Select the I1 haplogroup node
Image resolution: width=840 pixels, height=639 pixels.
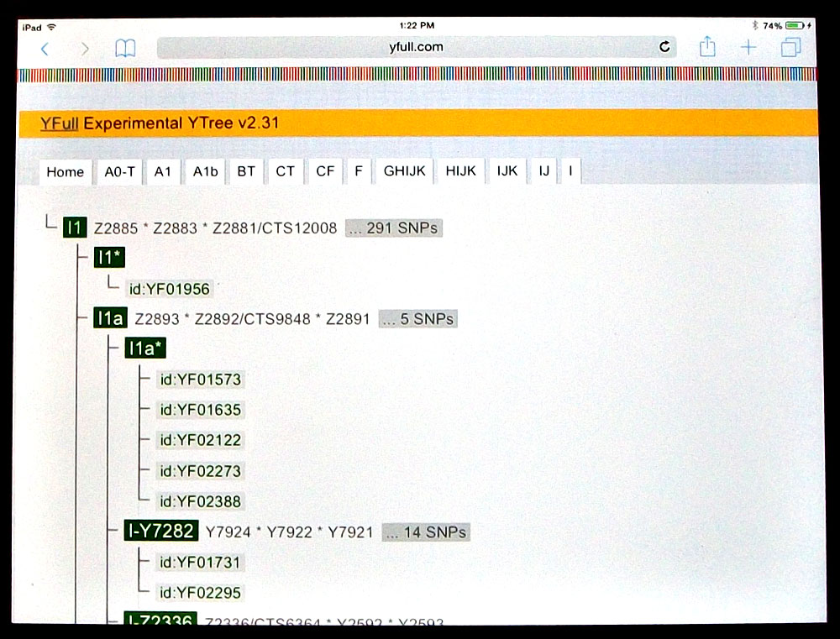(x=75, y=228)
